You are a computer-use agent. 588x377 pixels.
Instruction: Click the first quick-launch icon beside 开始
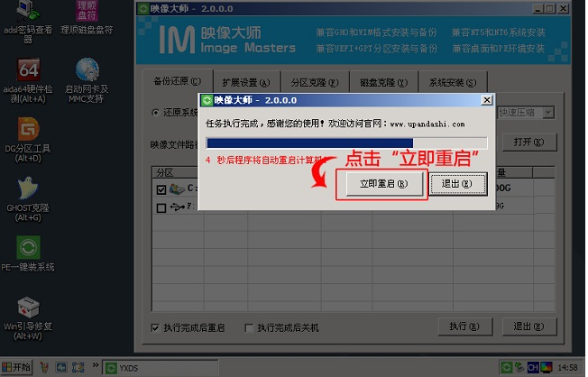point(44,368)
